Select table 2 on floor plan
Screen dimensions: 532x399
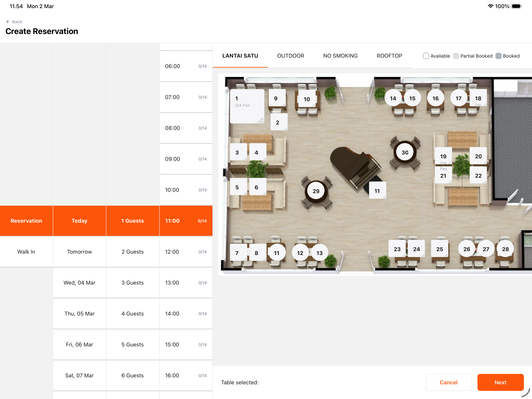click(279, 122)
